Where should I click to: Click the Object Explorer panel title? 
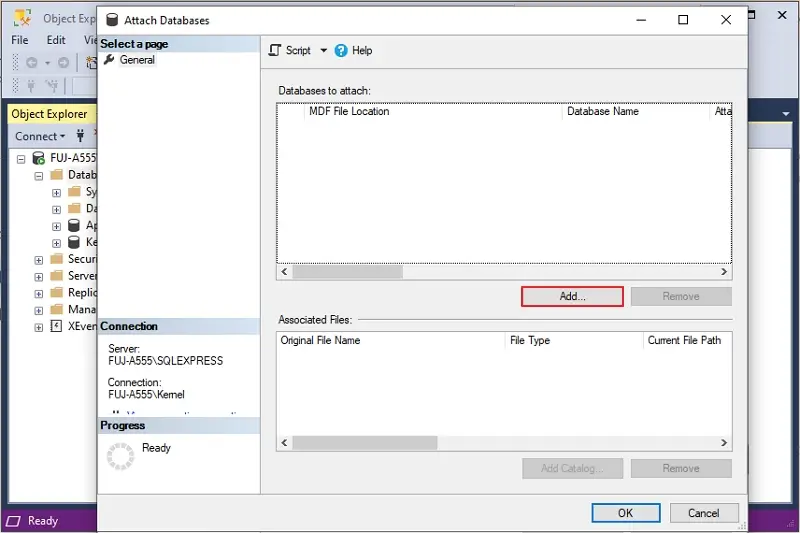pyautogui.click(x=49, y=114)
